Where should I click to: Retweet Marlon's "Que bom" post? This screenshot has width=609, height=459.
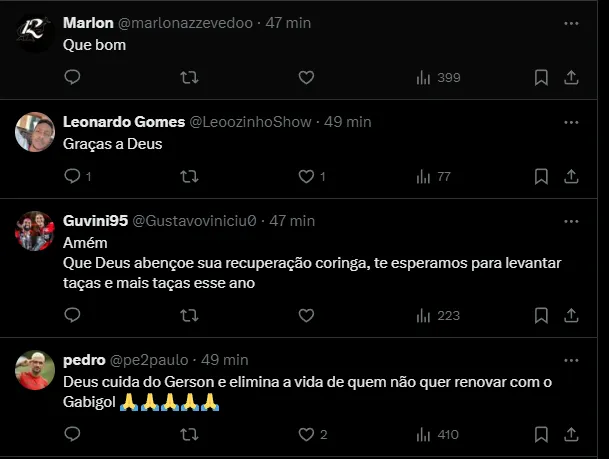point(189,77)
